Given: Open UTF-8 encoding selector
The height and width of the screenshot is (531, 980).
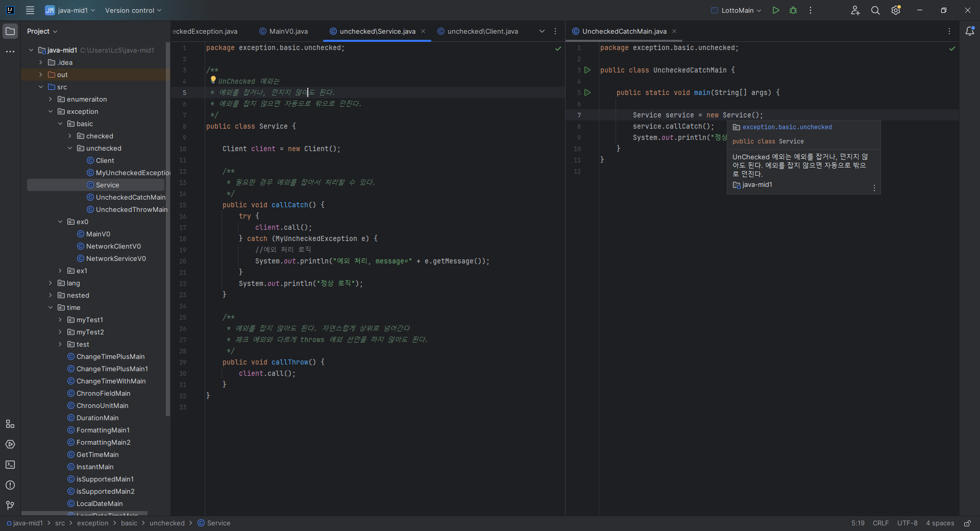Looking at the screenshot, I should [x=908, y=523].
